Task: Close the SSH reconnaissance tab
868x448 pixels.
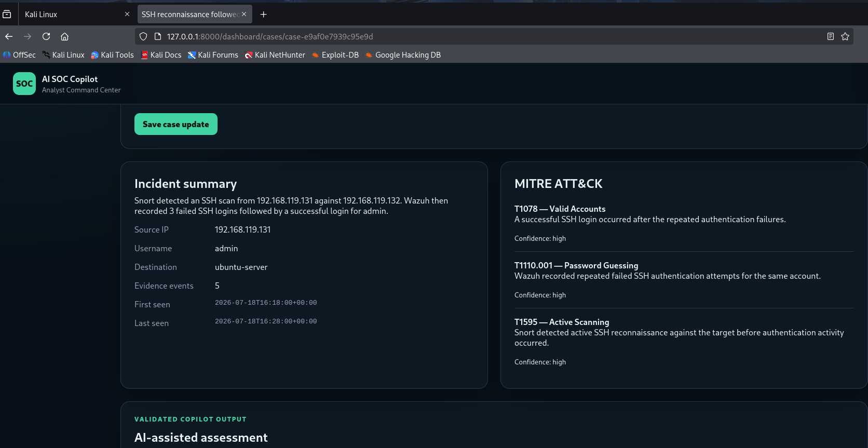Action: [244, 14]
